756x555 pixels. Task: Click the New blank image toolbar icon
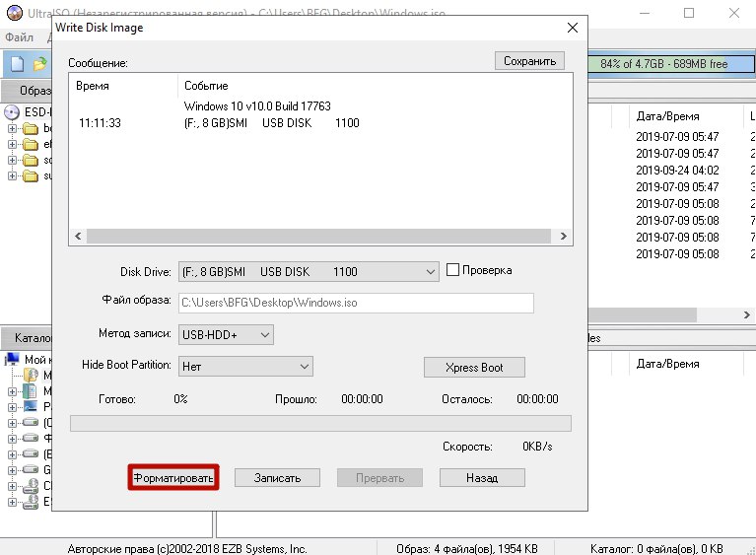click(x=18, y=64)
